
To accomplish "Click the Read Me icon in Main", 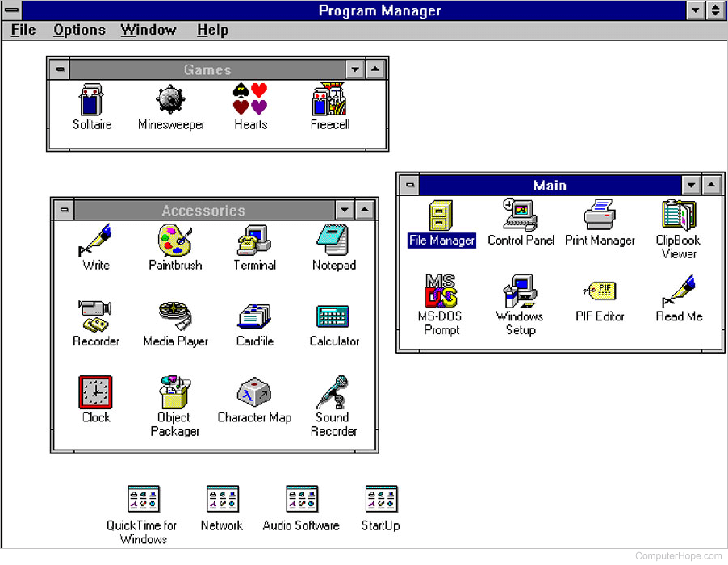I will click(x=678, y=291).
